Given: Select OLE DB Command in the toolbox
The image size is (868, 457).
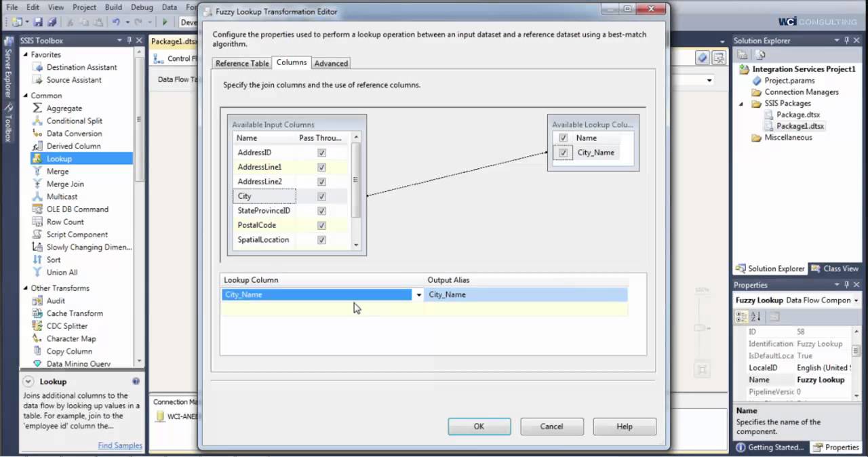Looking at the screenshot, I should pos(77,210).
